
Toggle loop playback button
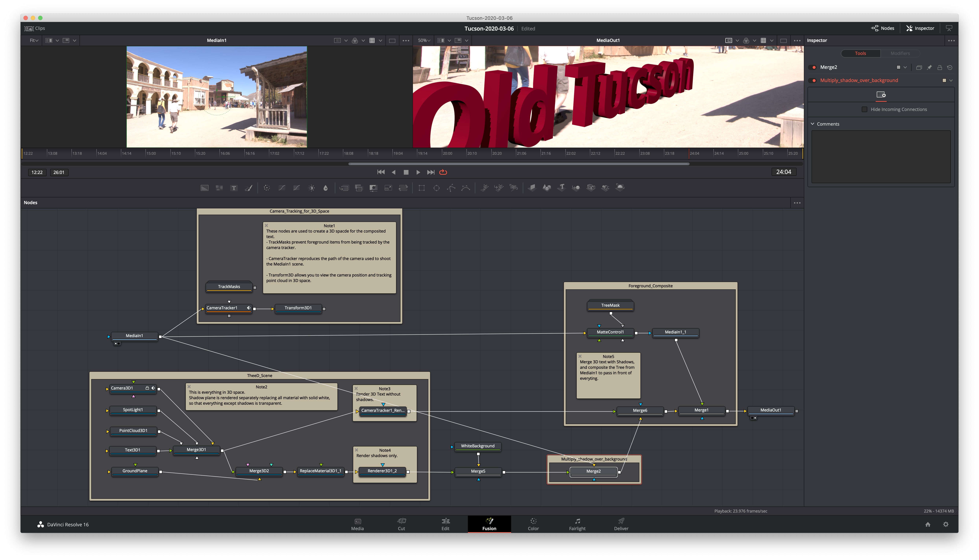(x=443, y=172)
